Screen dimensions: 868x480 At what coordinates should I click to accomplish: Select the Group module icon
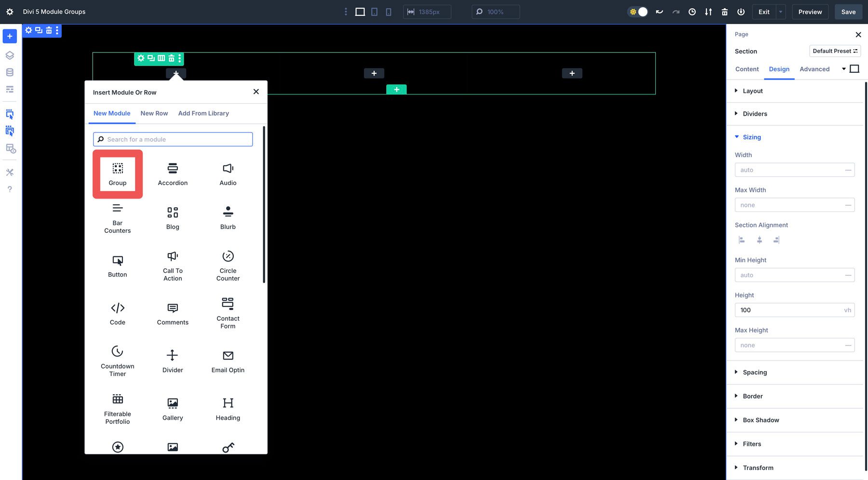tap(117, 173)
